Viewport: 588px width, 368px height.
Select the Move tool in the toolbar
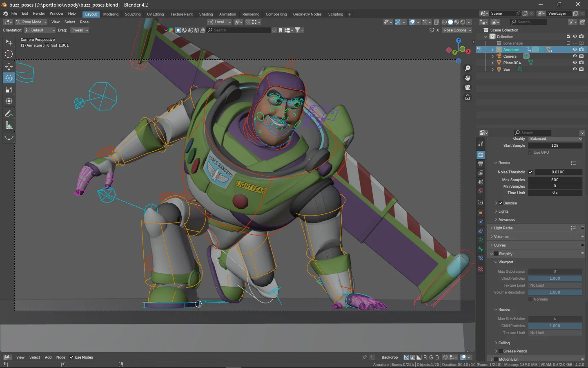coord(9,67)
